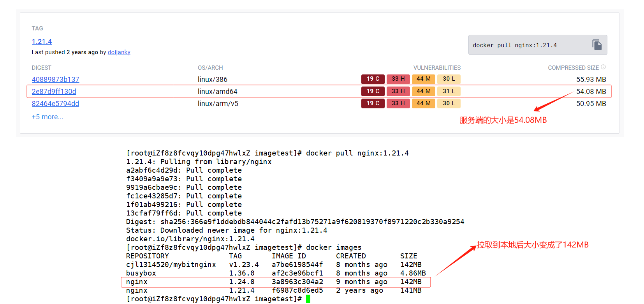Image resolution: width=644 pixels, height=304 pixels.
Task: Click the fc1ce43285d7 Pull complete line
Action: point(184,196)
